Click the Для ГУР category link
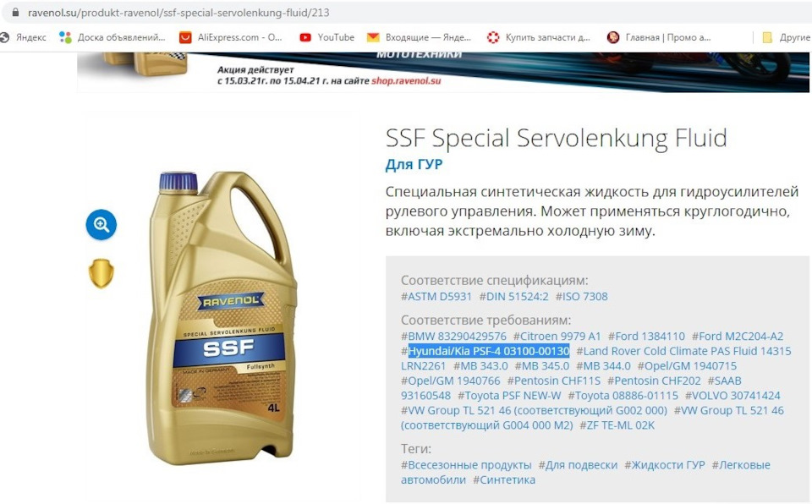 coord(414,164)
